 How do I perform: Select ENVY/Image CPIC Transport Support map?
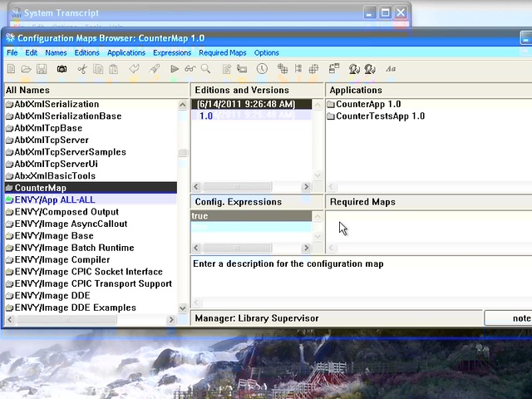[x=91, y=283]
